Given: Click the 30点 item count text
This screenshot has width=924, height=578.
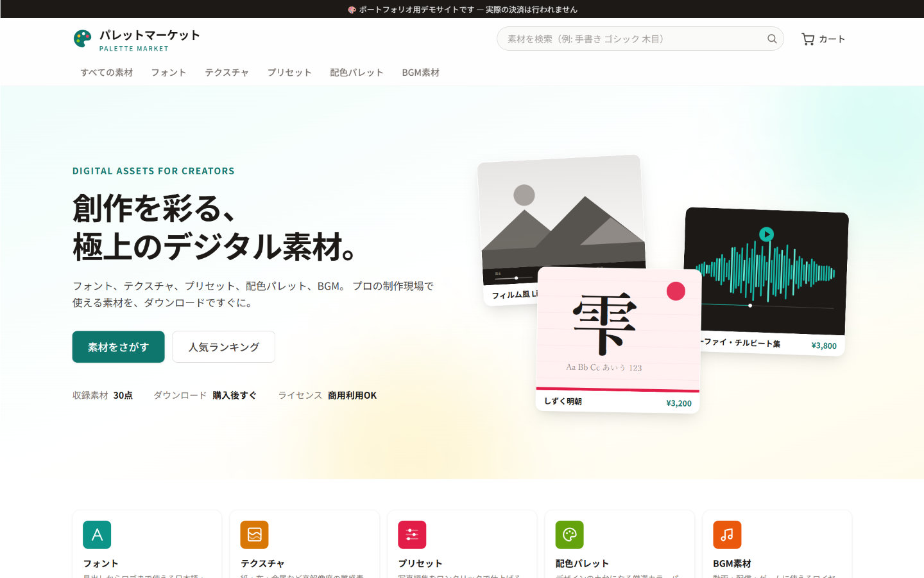Looking at the screenshot, I should tap(123, 395).
